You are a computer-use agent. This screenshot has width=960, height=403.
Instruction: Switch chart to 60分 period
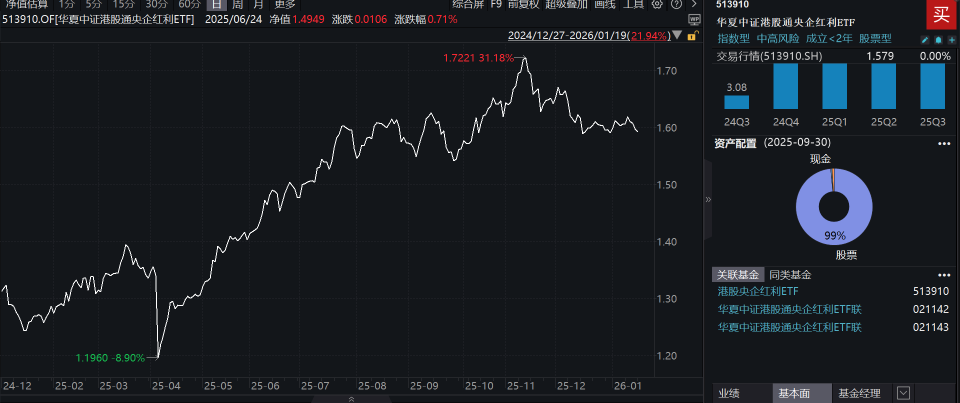click(188, 4)
